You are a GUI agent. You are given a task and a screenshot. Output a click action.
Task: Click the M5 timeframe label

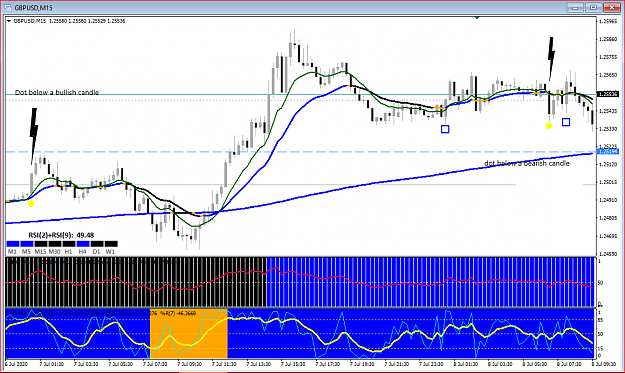point(26,251)
